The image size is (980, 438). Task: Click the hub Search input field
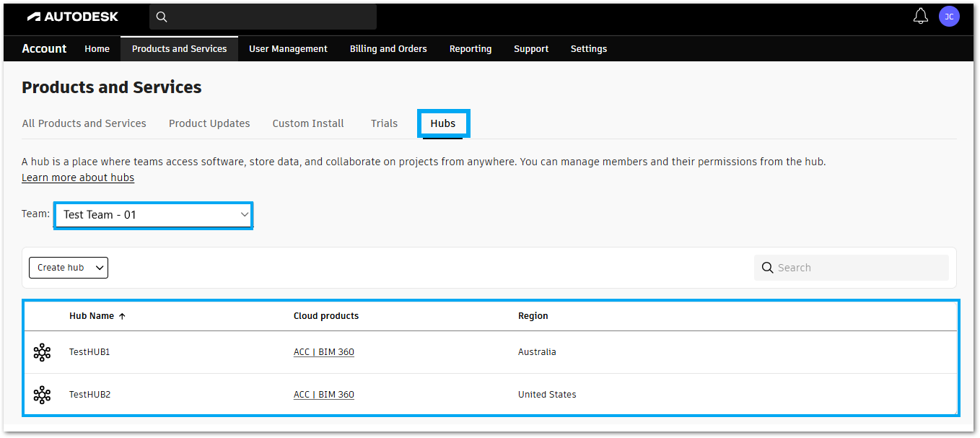(859, 268)
